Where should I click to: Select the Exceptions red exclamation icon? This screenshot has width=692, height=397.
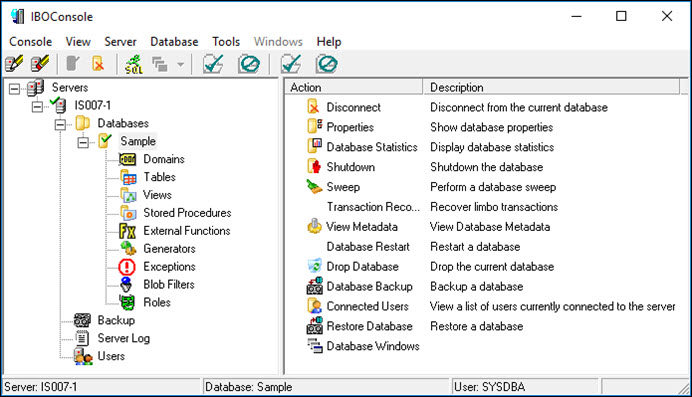coord(127,267)
